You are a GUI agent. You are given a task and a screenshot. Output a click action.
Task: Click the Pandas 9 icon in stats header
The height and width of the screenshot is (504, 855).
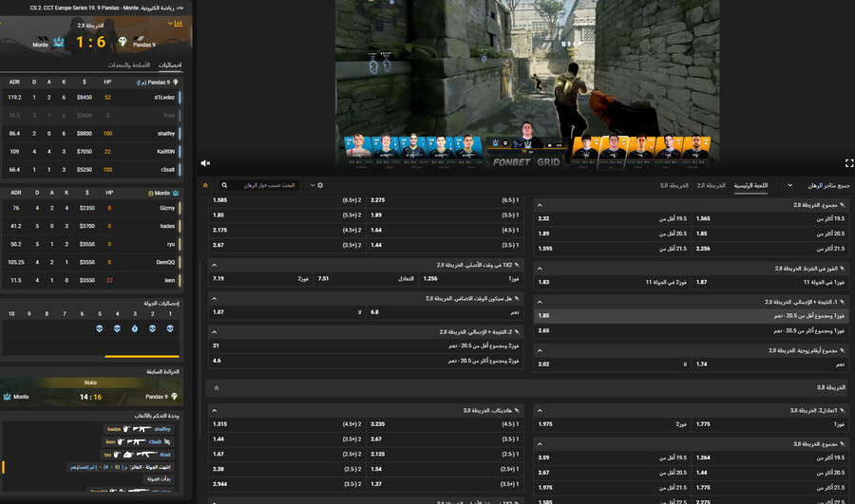pyautogui.click(x=175, y=83)
